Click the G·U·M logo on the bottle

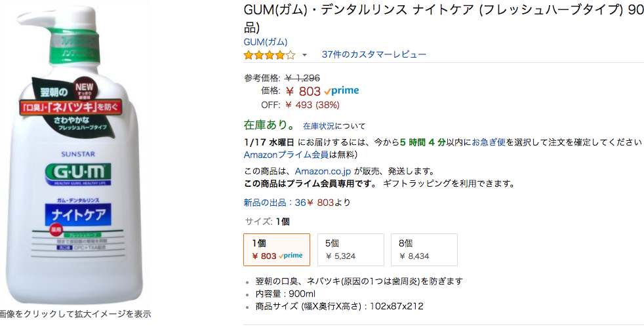tap(78, 173)
